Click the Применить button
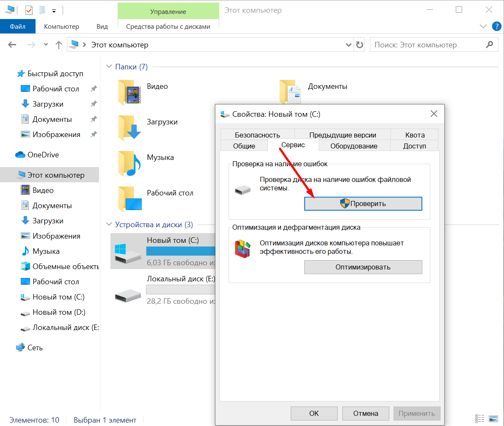504x426 pixels. click(x=416, y=413)
